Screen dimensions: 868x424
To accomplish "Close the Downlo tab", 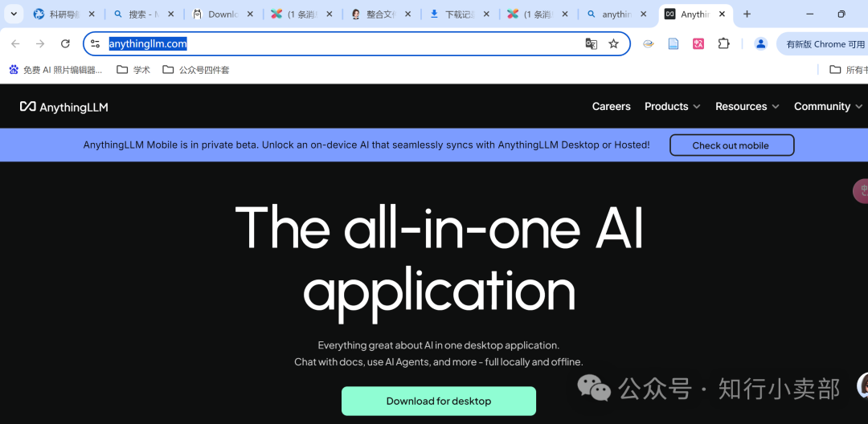I will [x=250, y=14].
